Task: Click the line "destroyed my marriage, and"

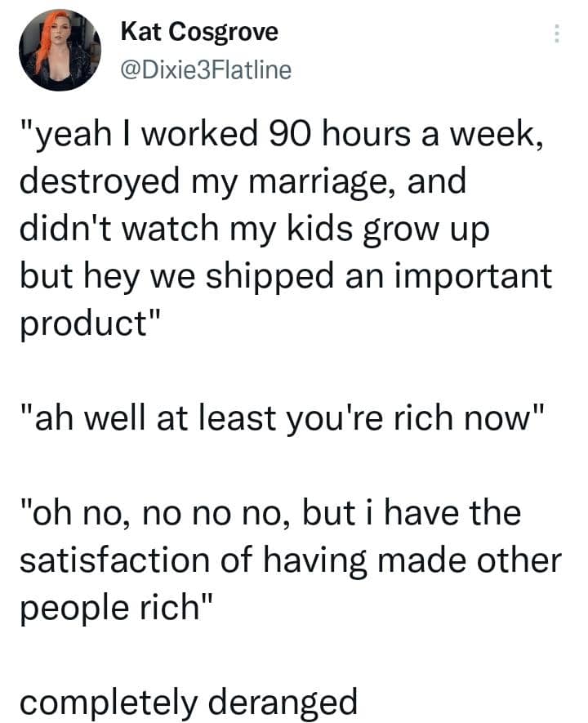Action: 243,180
